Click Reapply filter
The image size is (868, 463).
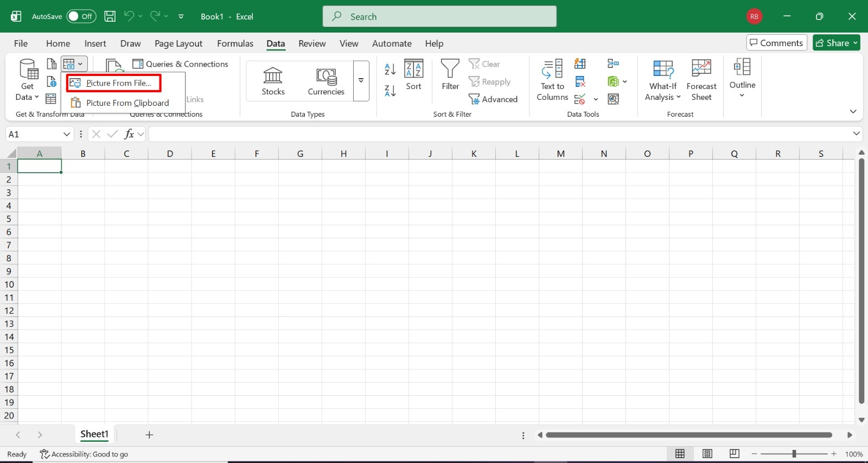(489, 81)
